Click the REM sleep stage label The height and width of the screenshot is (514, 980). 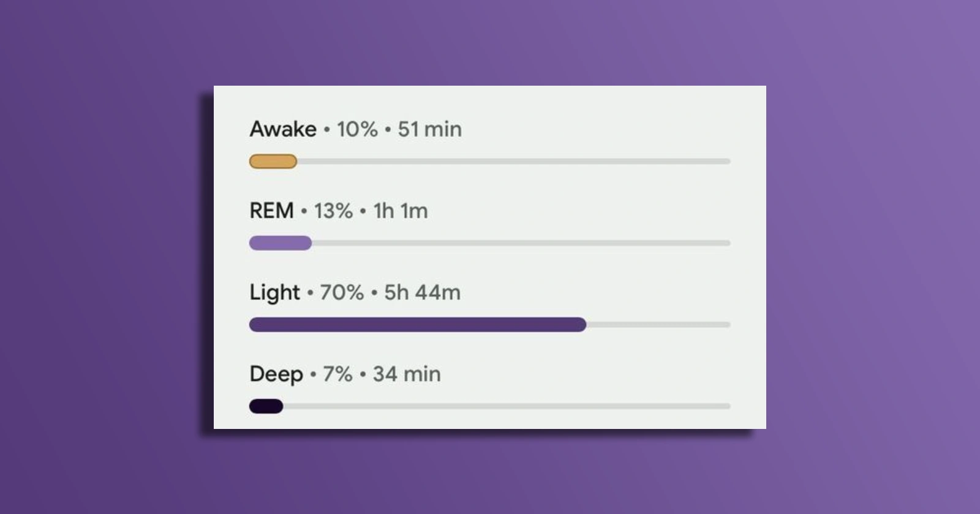click(271, 210)
